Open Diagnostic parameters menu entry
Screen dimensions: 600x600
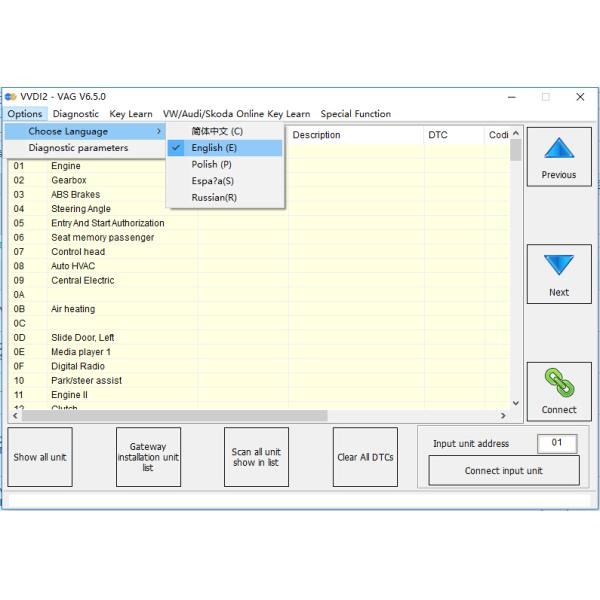point(78,148)
